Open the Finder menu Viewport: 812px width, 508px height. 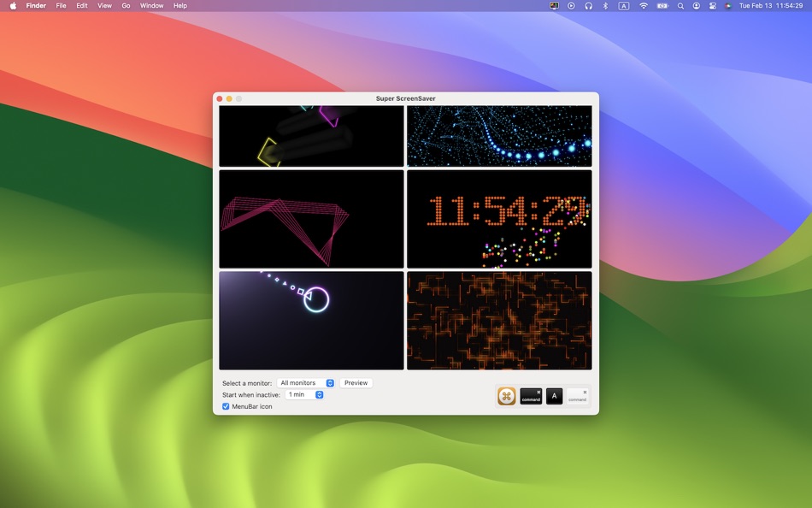[36, 6]
